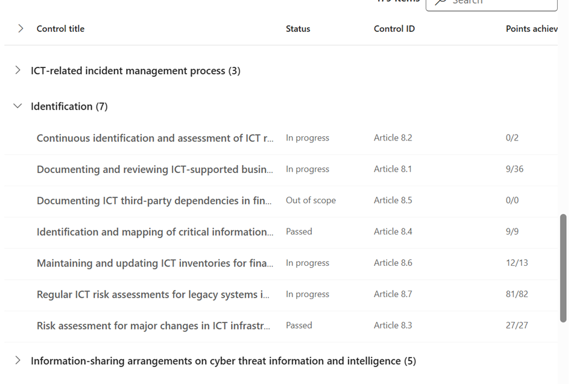Open Documenting and reviewing ICT-supported business control

click(154, 169)
